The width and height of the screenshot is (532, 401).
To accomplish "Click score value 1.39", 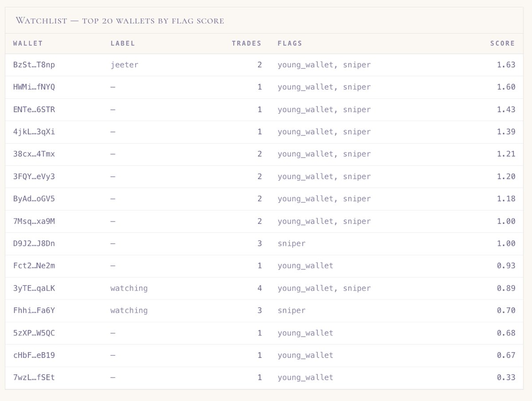I will [x=506, y=132].
